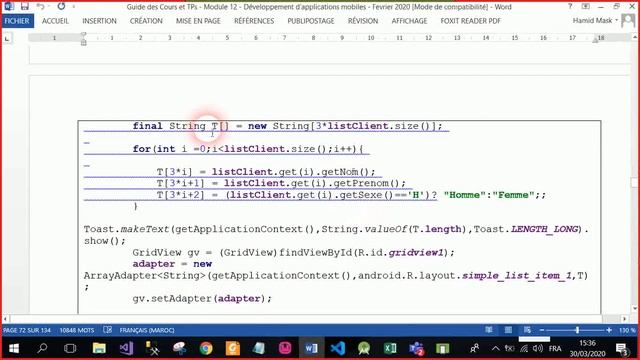This screenshot has height=360, width=640.
Task: Click the Word logo in the title bar
Action: pos(9,7)
